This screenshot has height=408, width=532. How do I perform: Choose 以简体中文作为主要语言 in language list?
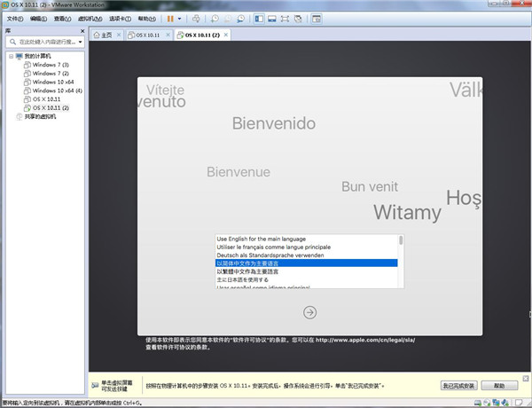click(x=307, y=263)
